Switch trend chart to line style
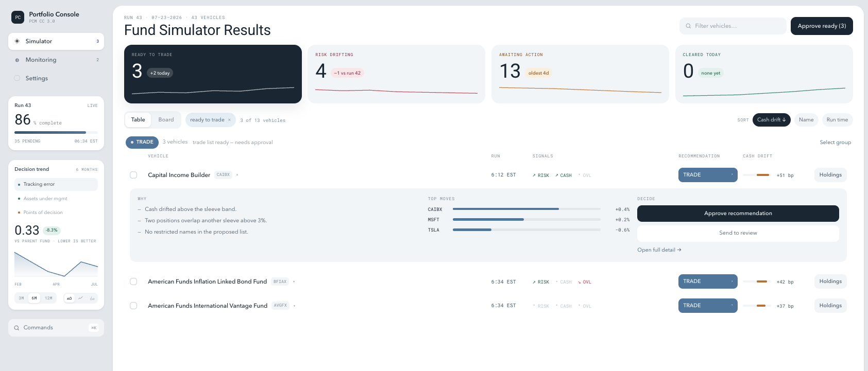 point(81,298)
